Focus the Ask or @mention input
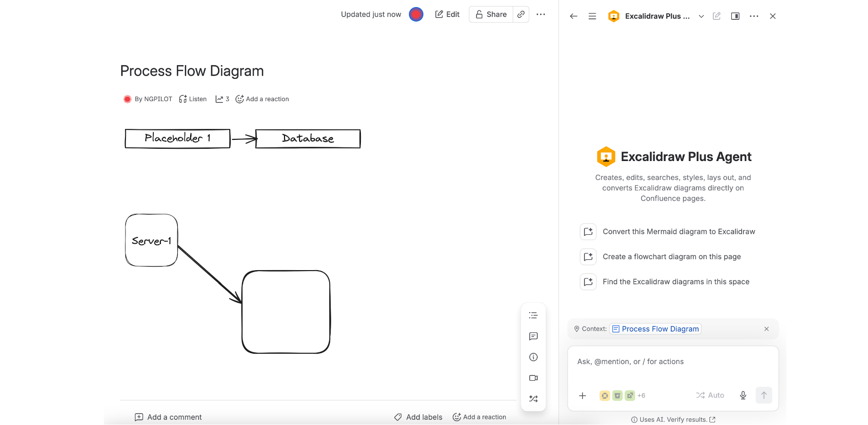 [x=673, y=362]
